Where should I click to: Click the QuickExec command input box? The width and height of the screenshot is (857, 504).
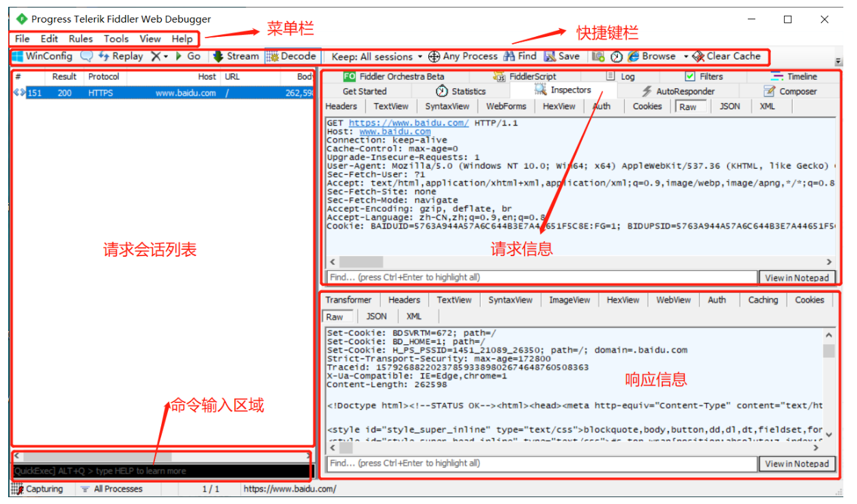(x=161, y=471)
